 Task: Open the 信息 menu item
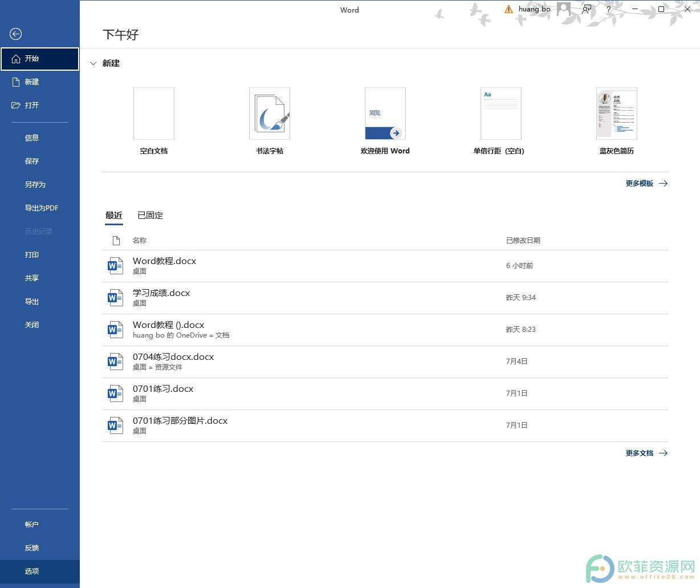click(40, 138)
